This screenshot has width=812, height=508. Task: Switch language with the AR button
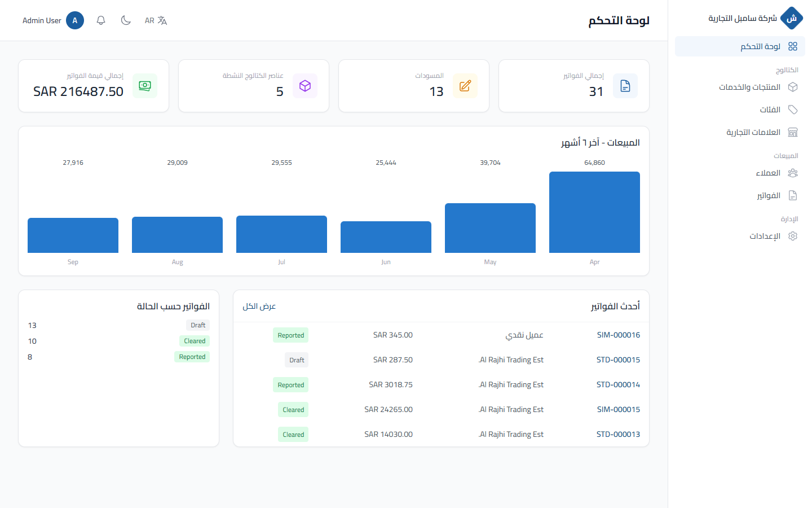coord(156,20)
